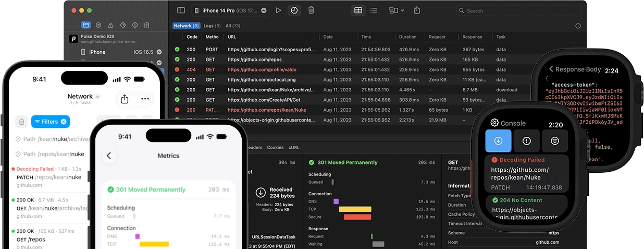The height and width of the screenshot is (249, 644).
Task: Select the github.com/octocat.png request row
Action: pyautogui.click(x=377, y=80)
